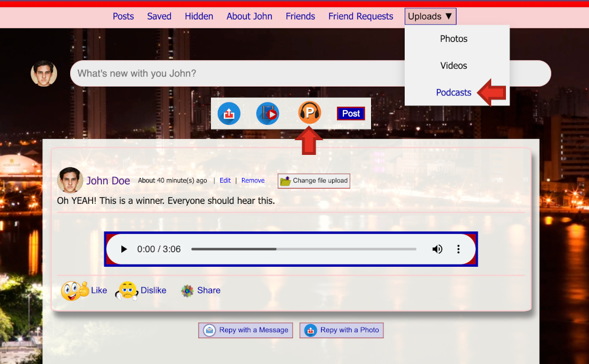
Task: Expand the Uploads dropdown menu
Action: coord(430,16)
